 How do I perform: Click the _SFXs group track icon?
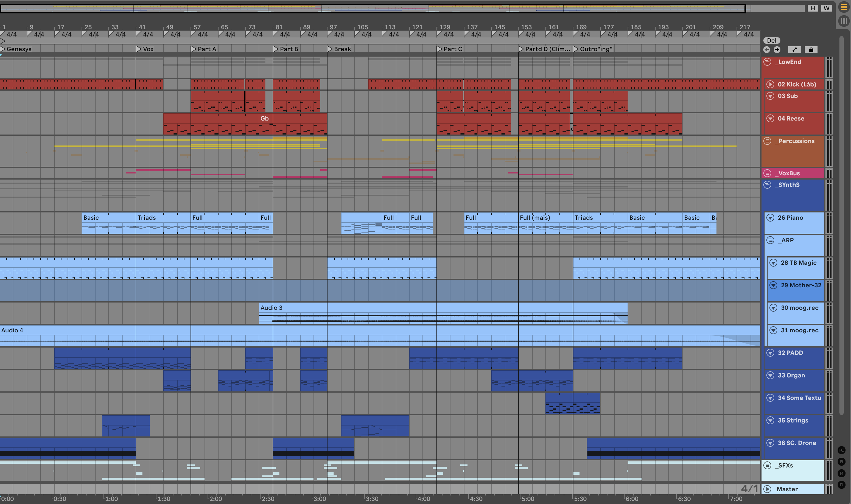pyautogui.click(x=768, y=465)
